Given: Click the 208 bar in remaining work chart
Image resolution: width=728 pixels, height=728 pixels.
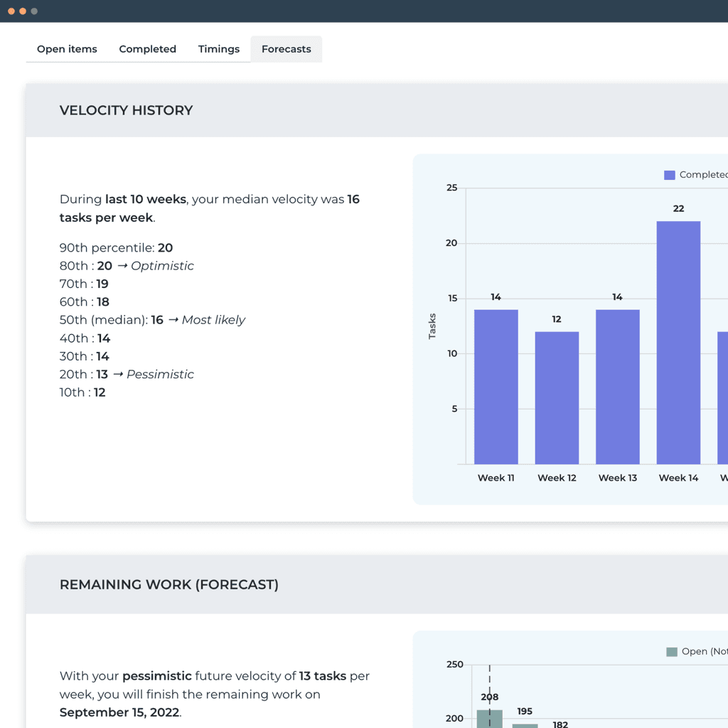Looking at the screenshot, I should pyautogui.click(x=490, y=721).
